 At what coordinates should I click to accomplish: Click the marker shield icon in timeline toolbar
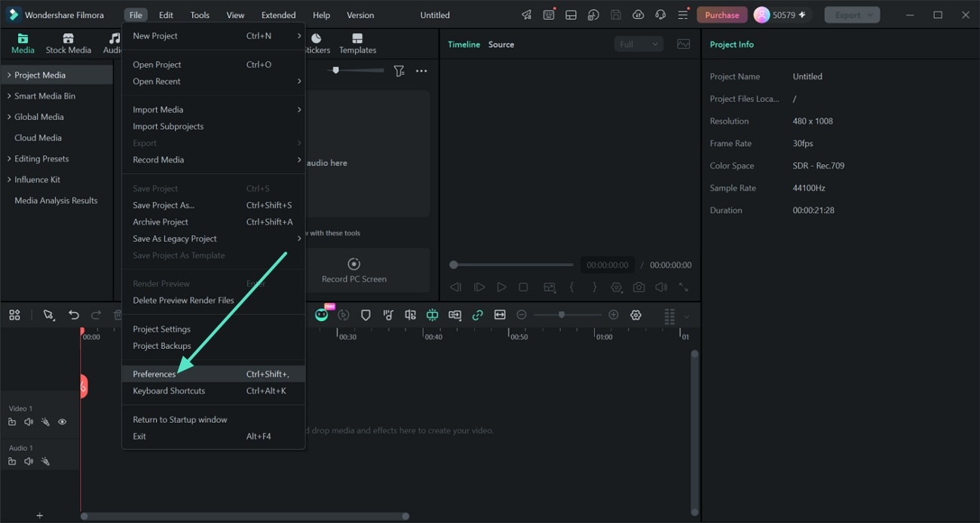(366, 315)
